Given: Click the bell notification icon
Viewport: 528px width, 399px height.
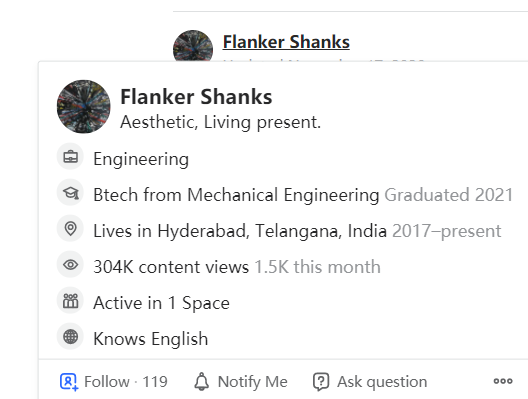Looking at the screenshot, I should pyautogui.click(x=202, y=381).
